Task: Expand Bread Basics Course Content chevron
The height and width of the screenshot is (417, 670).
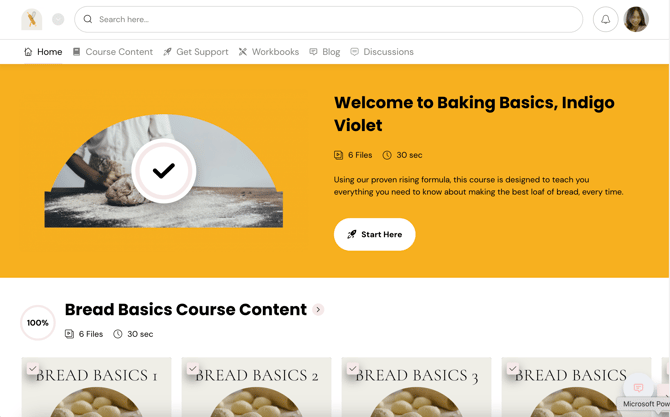Action: click(318, 309)
